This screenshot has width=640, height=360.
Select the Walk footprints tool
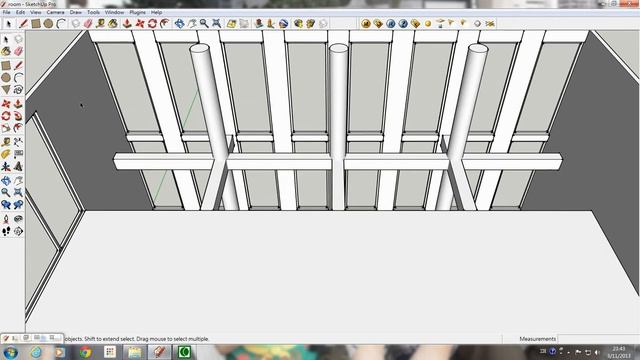[x=6, y=231]
